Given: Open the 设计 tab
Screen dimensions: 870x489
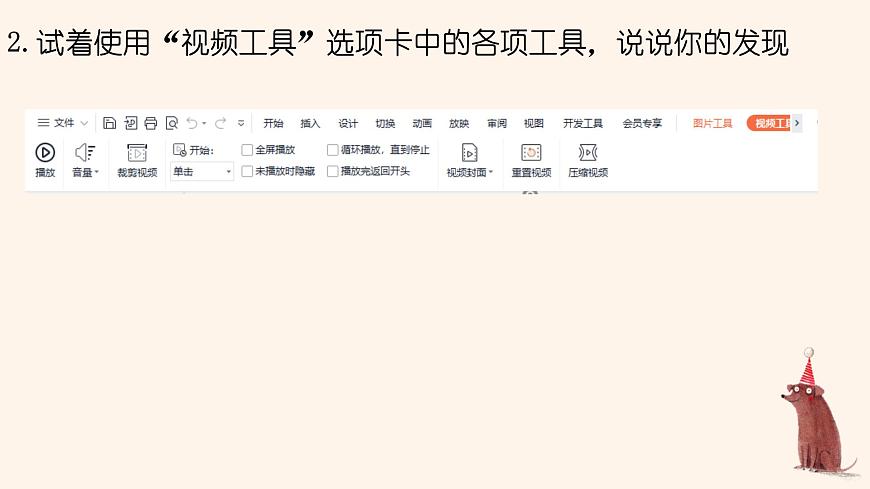Looking at the screenshot, I should tap(348, 123).
